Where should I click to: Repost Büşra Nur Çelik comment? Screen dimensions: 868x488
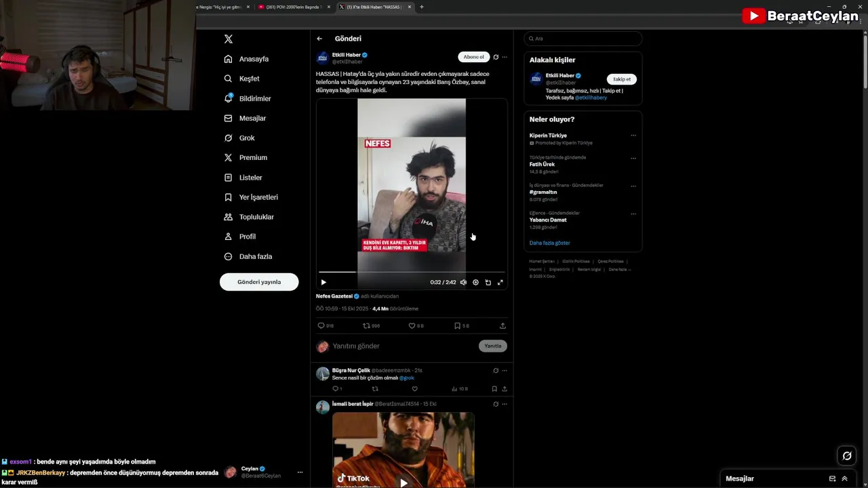pos(375,389)
